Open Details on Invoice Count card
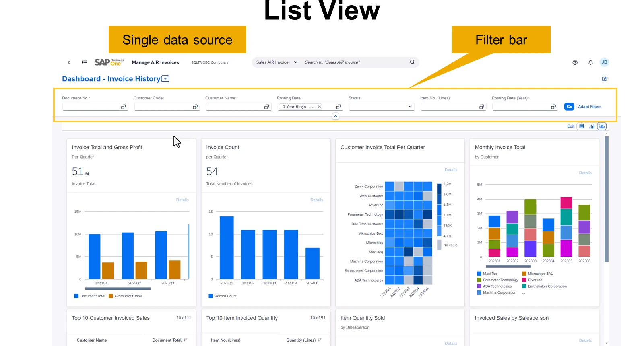 tap(316, 200)
